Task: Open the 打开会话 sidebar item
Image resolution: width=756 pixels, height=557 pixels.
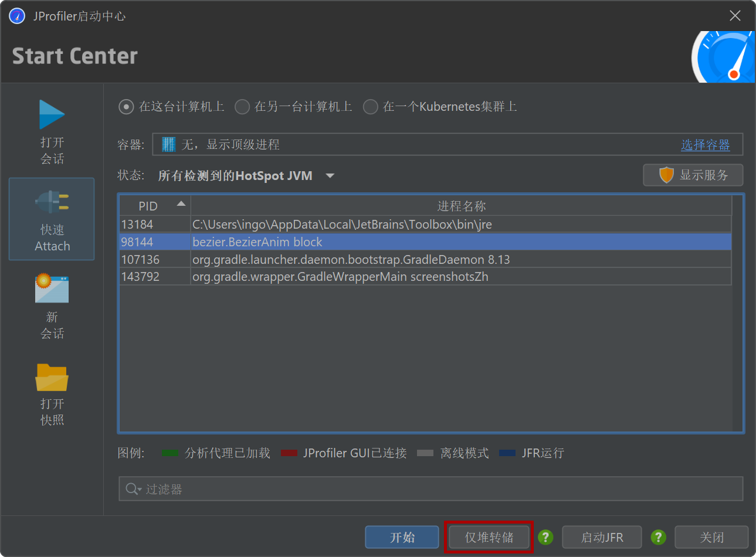Action: point(52,132)
